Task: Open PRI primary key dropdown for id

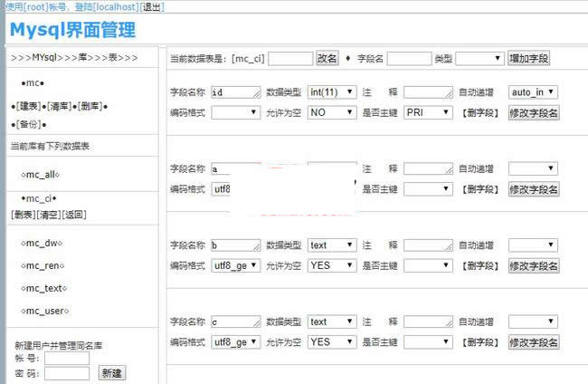Action: point(427,113)
